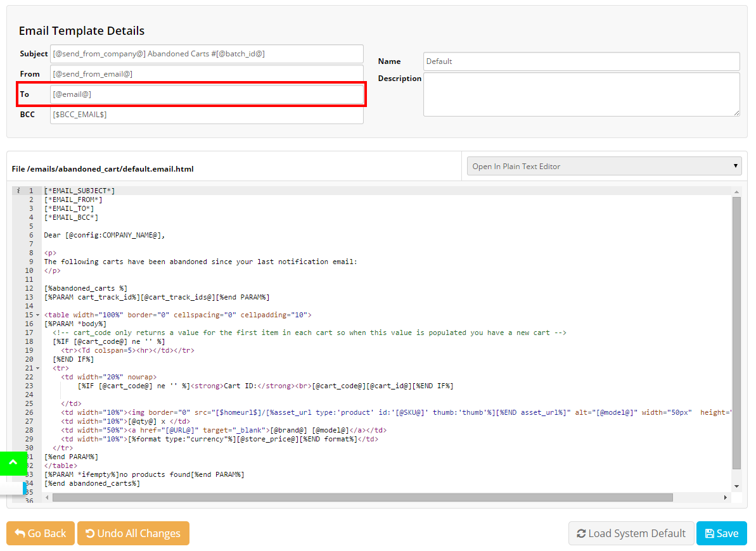Collapse the fold arrow at line 15
Image resolution: width=756 pixels, height=551 pixels.
(37, 315)
